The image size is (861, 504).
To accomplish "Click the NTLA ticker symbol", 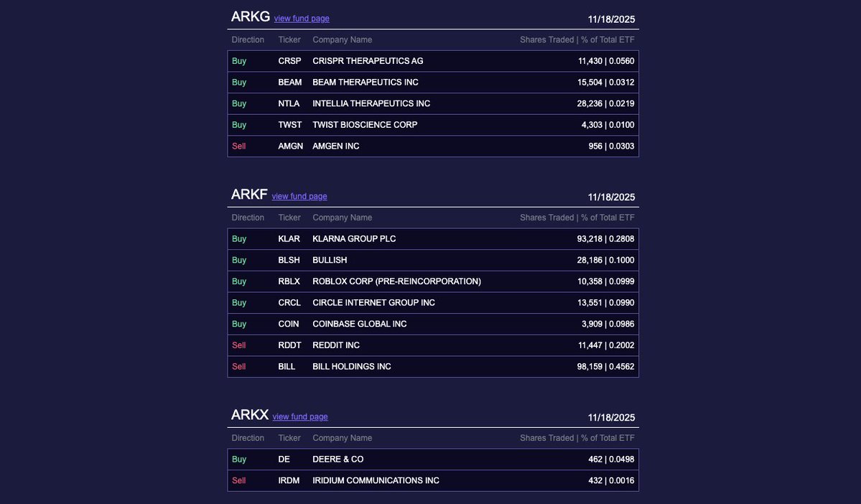I will [289, 103].
